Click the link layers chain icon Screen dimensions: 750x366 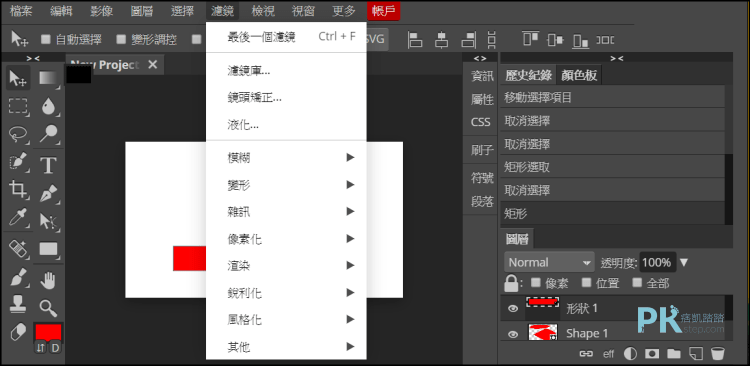click(585, 354)
